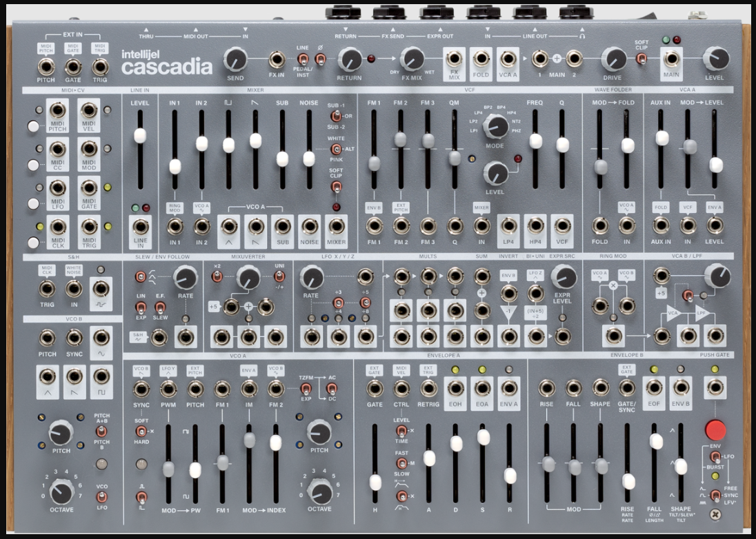This screenshot has height=539, width=756.
Task: Click the VCO B SYNC input jack
Action: pyautogui.click(x=74, y=338)
